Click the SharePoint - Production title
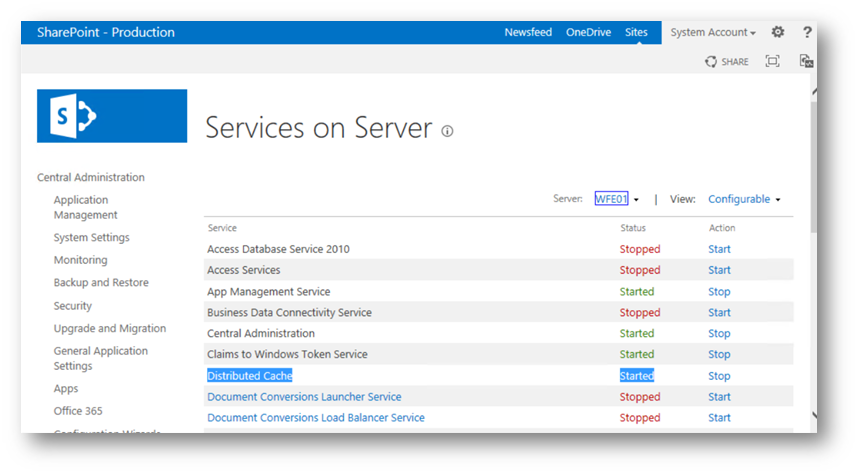 106,32
